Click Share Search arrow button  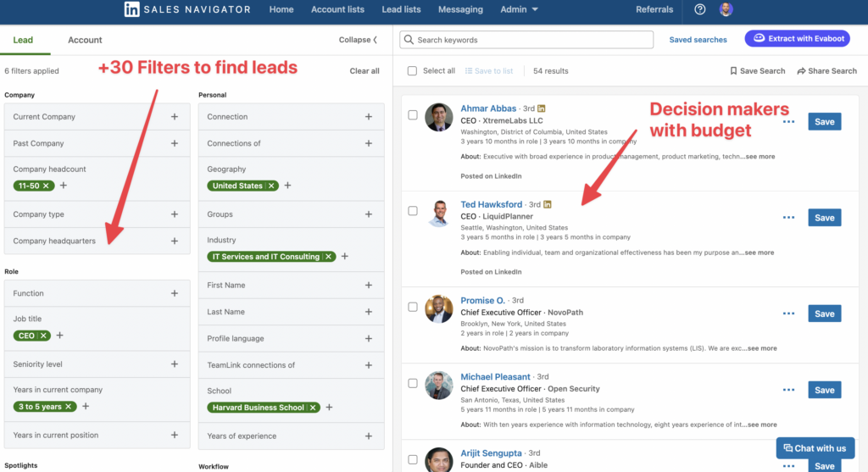click(x=827, y=71)
